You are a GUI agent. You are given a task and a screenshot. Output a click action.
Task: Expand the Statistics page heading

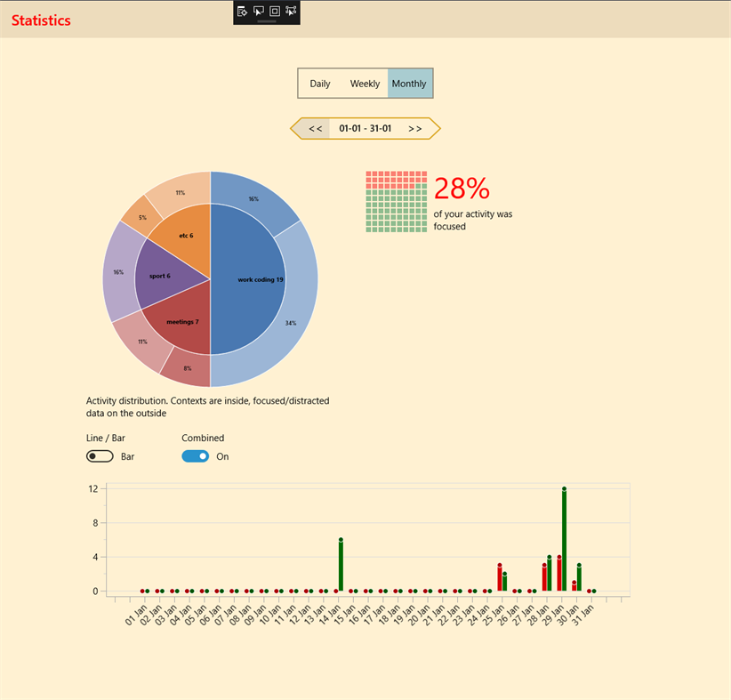pos(40,20)
